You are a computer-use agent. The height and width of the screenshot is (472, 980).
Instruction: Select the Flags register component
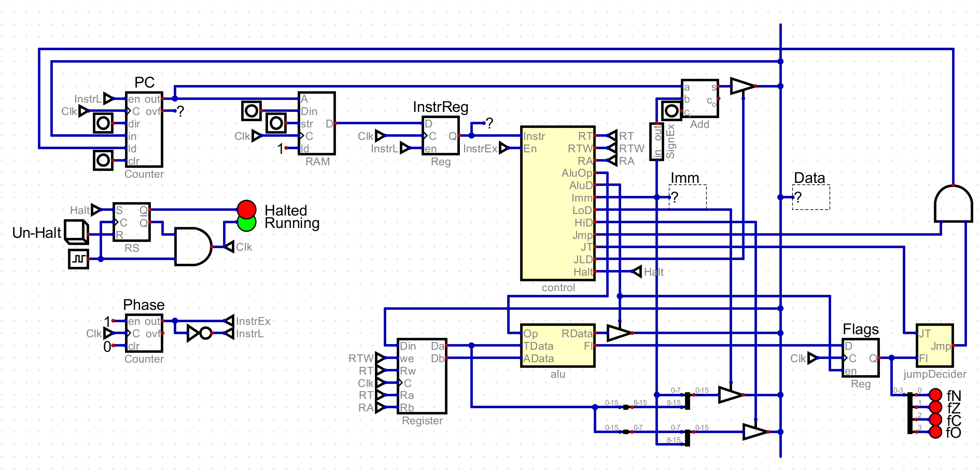861,357
